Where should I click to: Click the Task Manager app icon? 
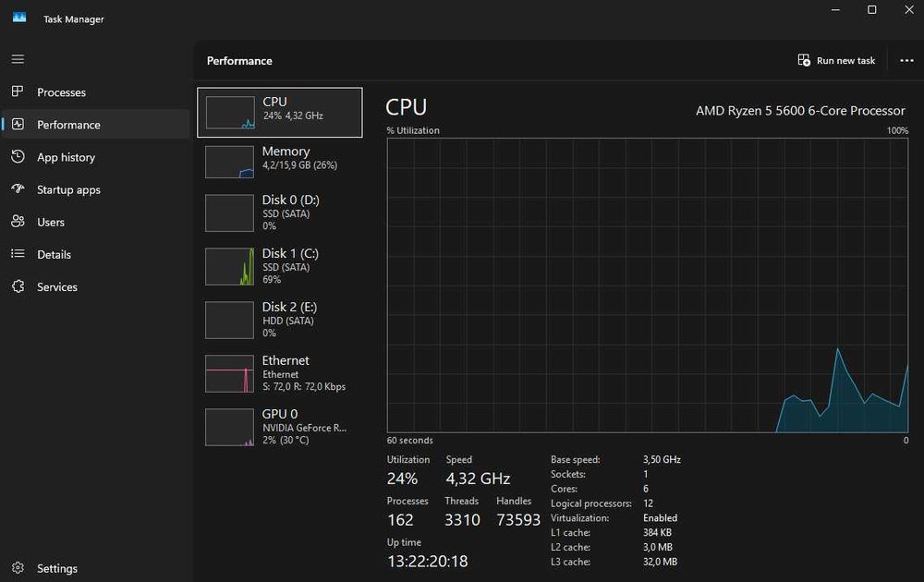coord(19,18)
